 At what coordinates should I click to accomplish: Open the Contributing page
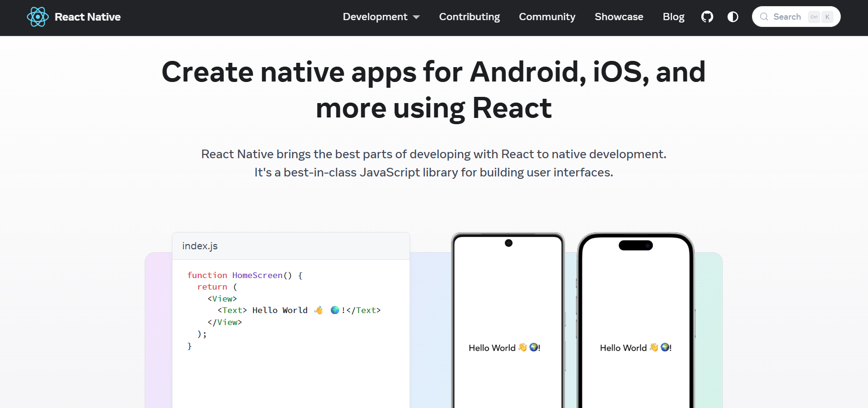click(x=469, y=17)
